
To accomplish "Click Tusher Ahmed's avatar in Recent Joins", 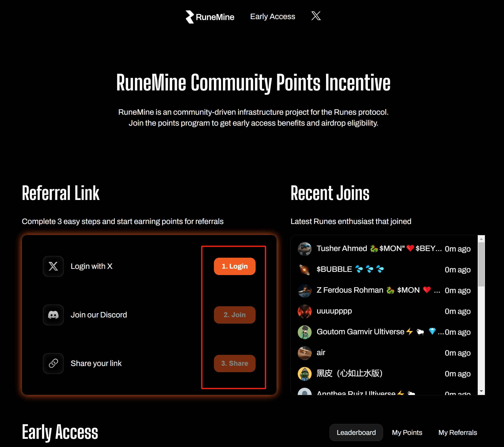I will point(304,249).
